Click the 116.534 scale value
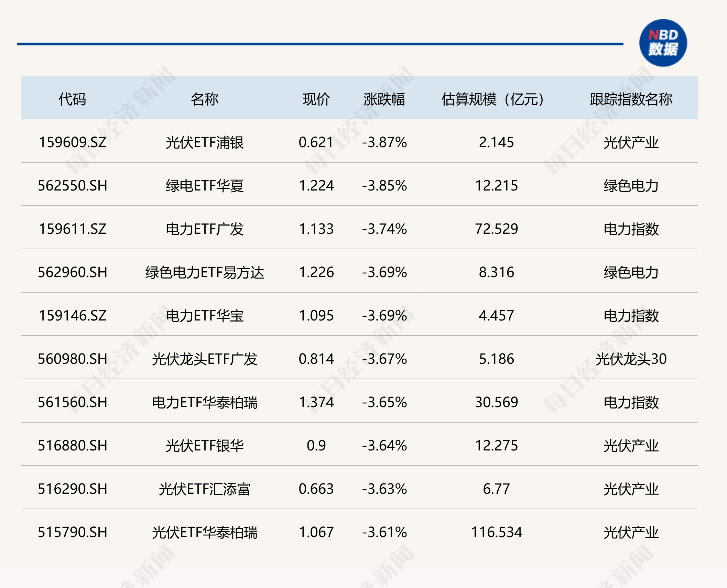727x588 pixels. [x=496, y=532]
